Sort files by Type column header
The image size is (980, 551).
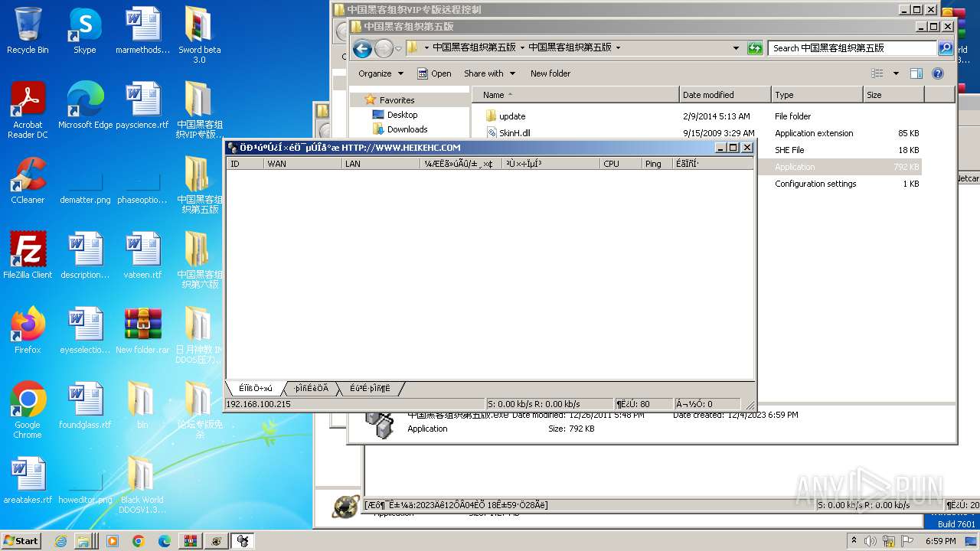pyautogui.click(x=817, y=95)
